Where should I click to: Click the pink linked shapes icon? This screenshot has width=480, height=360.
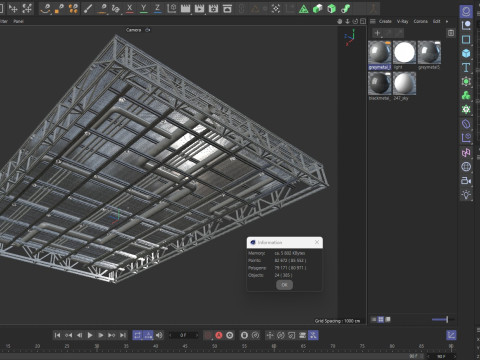click(466, 153)
